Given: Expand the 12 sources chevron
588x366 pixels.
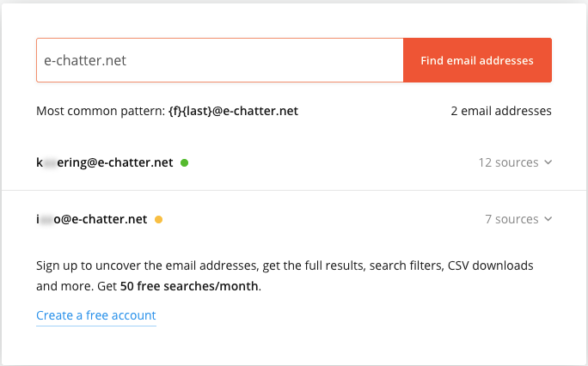Looking at the screenshot, I should [548, 162].
